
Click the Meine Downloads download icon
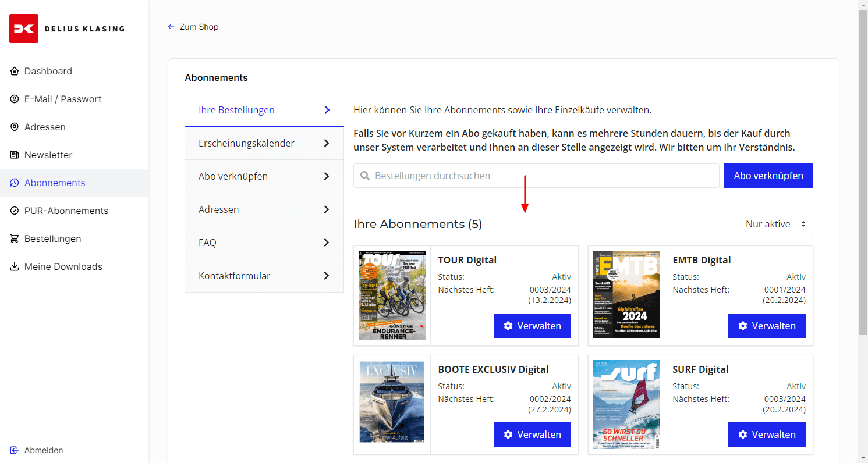[x=15, y=266]
